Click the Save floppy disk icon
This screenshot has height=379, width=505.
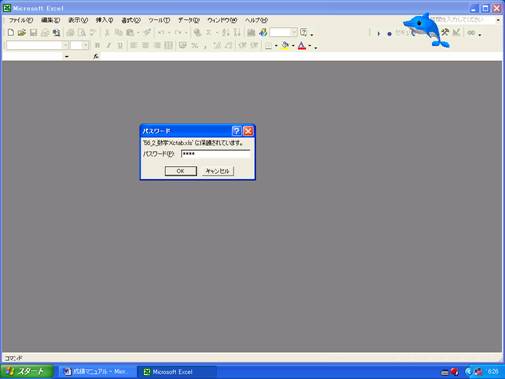coord(33,32)
